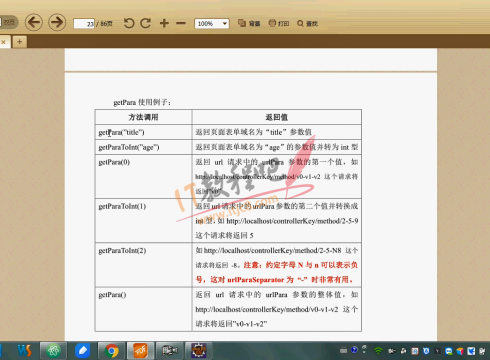490x360 pixels.
Task: Open the Atom editor taskbar icon
Action: [53, 351]
